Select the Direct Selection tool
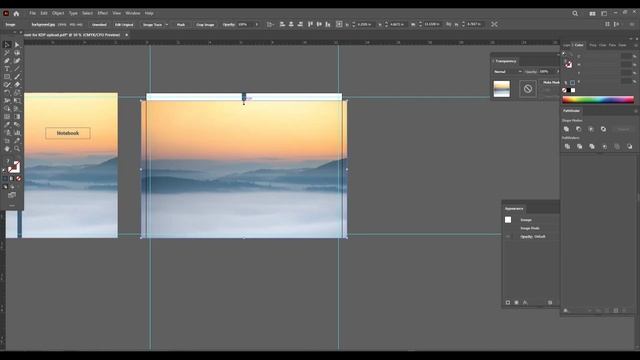The width and height of the screenshot is (640, 360). point(17,44)
